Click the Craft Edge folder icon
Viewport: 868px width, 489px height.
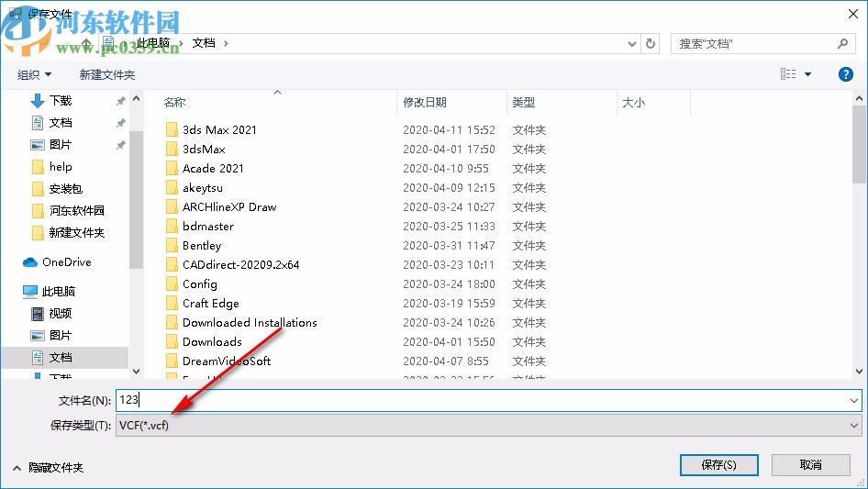pyautogui.click(x=172, y=304)
